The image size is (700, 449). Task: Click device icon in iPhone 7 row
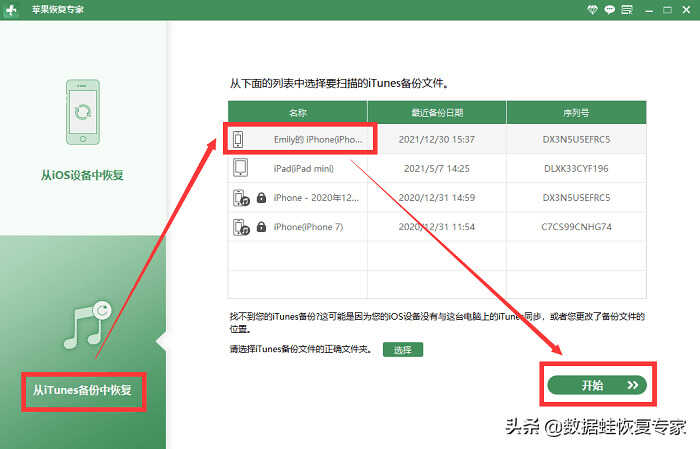coord(241,227)
